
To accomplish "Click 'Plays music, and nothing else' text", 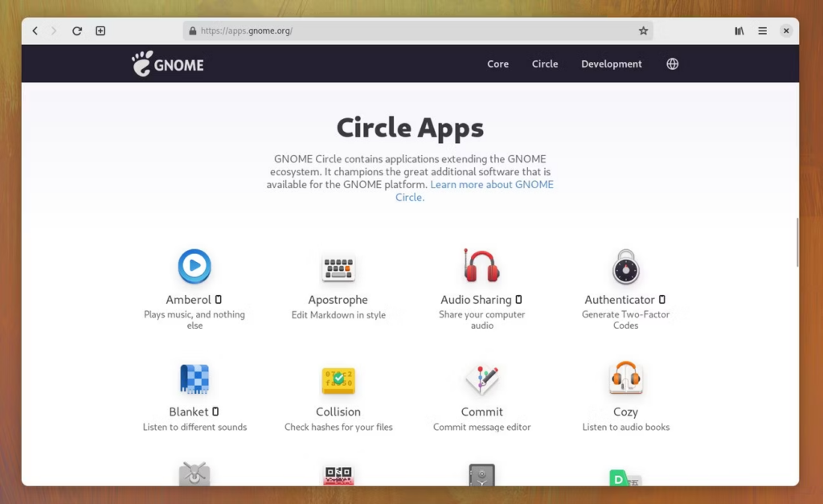I will click(194, 320).
